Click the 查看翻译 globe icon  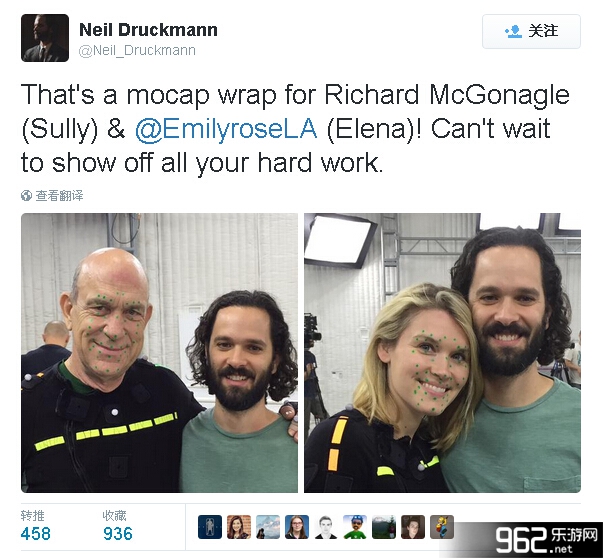(x=26, y=196)
